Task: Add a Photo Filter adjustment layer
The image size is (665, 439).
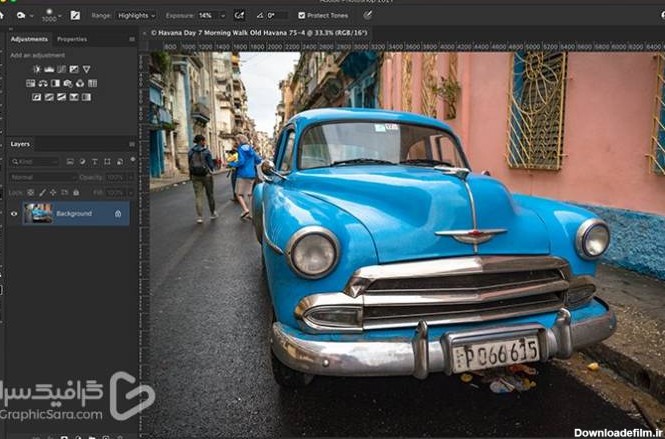Action: pyautogui.click(x=67, y=84)
